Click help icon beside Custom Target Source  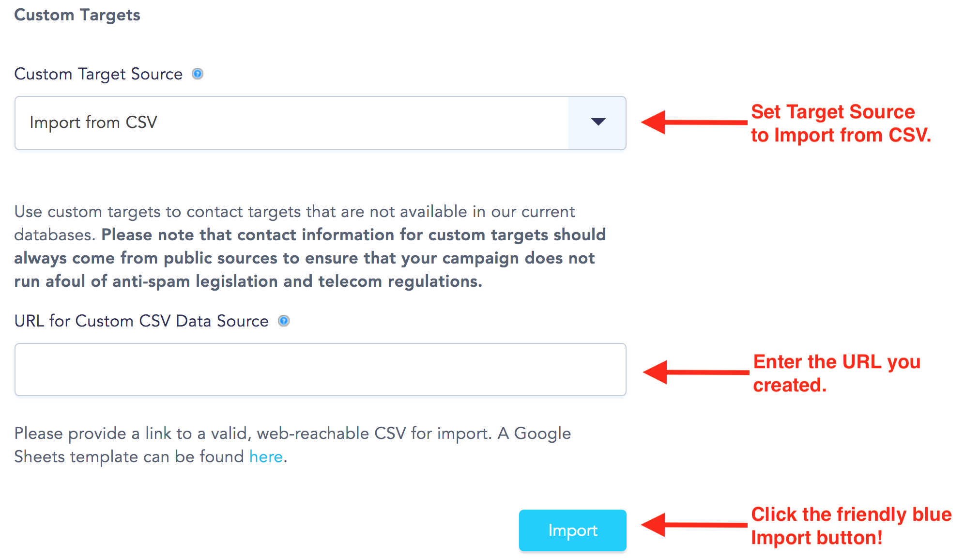click(x=198, y=74)
